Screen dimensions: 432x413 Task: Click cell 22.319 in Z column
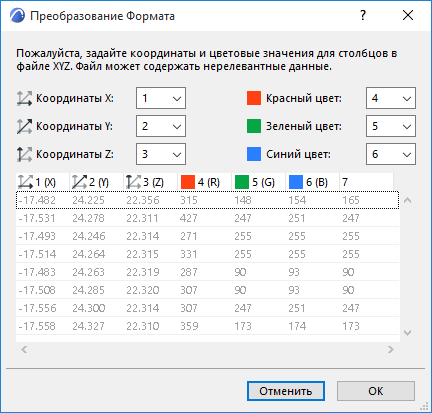143,272
